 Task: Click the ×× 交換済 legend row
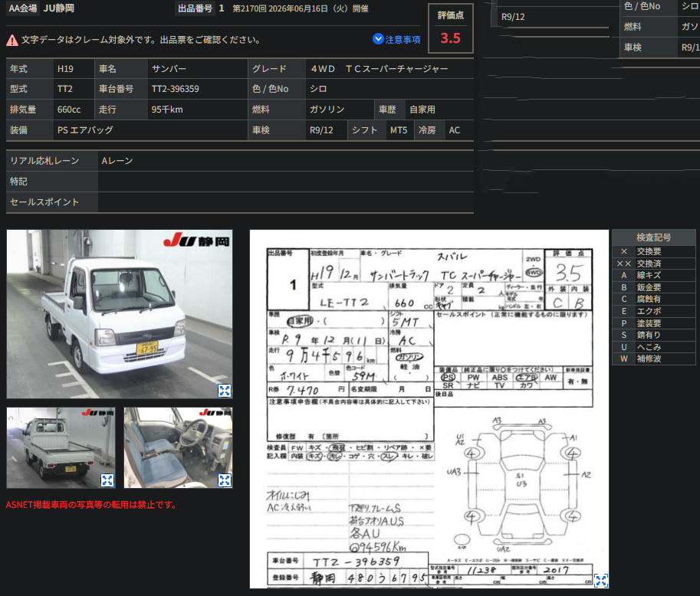click(653, 264)
